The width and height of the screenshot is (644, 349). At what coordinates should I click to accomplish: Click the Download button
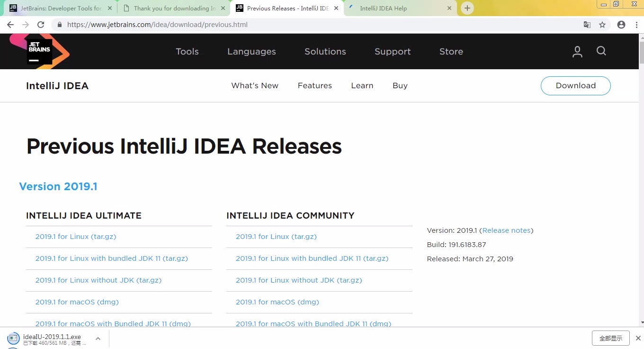pyautogui.click(x=575, y=85)
